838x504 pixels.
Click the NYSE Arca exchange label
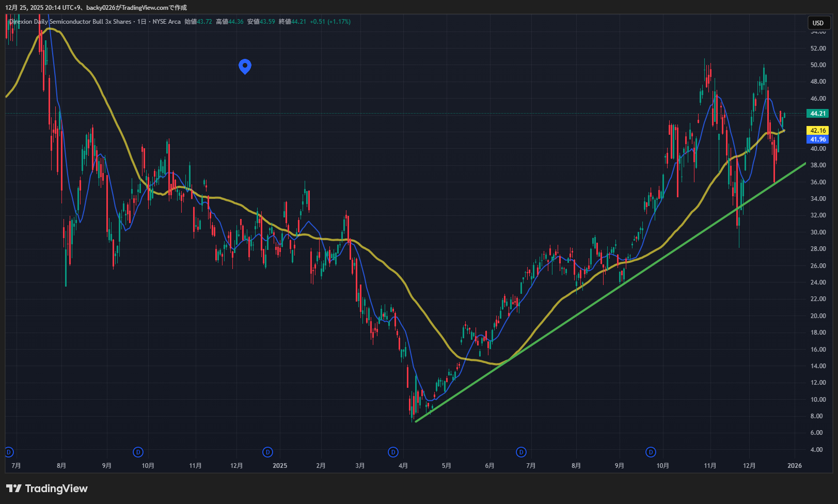pyautogui.click(x=166, y=22)
